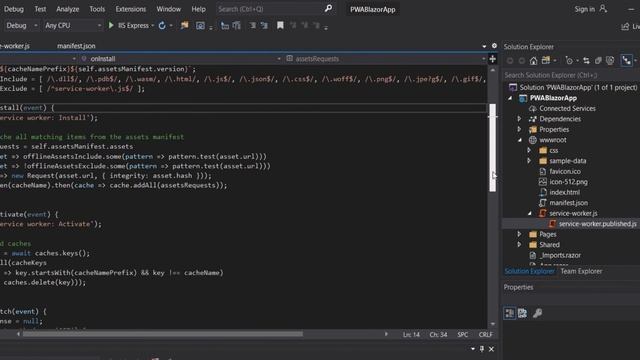Screen dimensions: 640x360
Task: Expand the Properties folder node
Action: tap(519, 129)
